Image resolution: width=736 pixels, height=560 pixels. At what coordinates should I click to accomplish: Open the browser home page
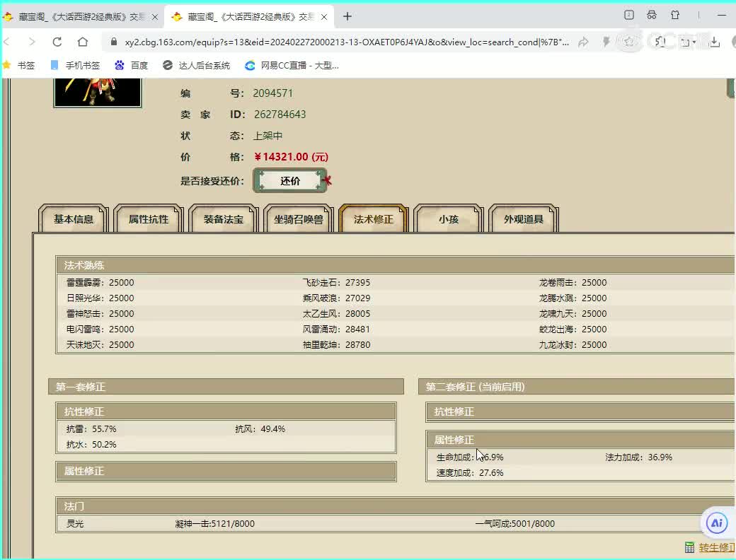pos(83,42)
